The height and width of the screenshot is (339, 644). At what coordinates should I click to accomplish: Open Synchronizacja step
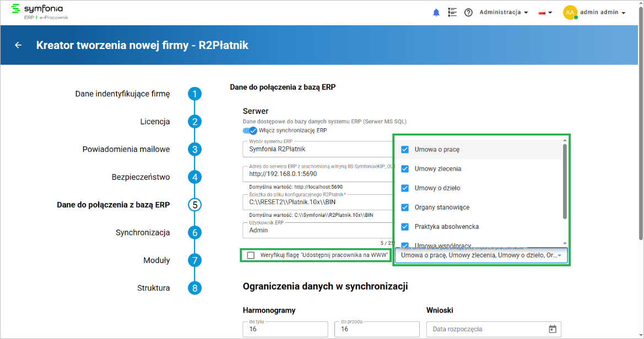[143, 233]
